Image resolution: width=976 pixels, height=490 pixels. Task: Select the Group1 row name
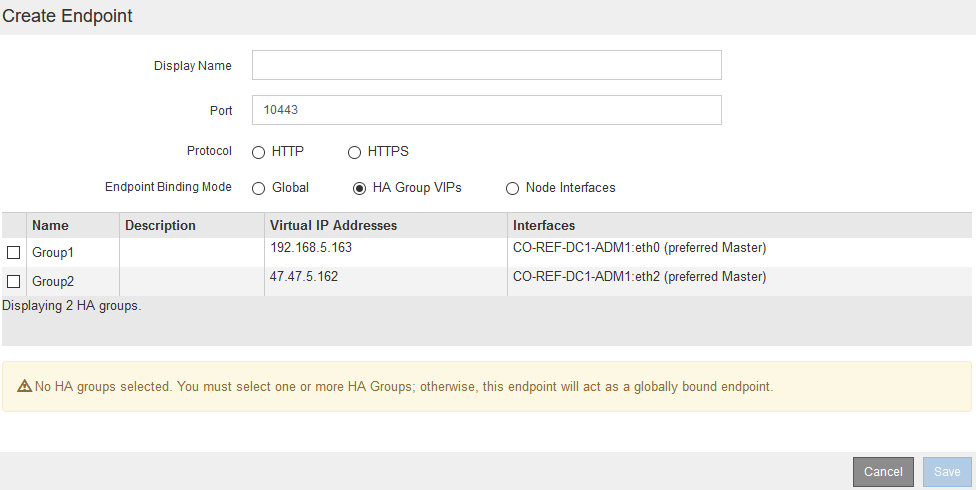click(53, 253)
